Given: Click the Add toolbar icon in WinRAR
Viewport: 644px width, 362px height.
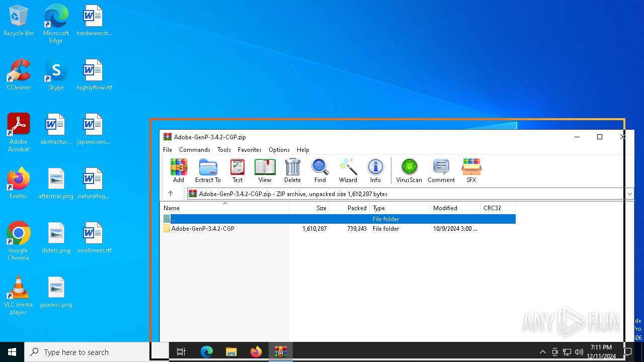Looking at the screenshot, I should click(179, 170).
